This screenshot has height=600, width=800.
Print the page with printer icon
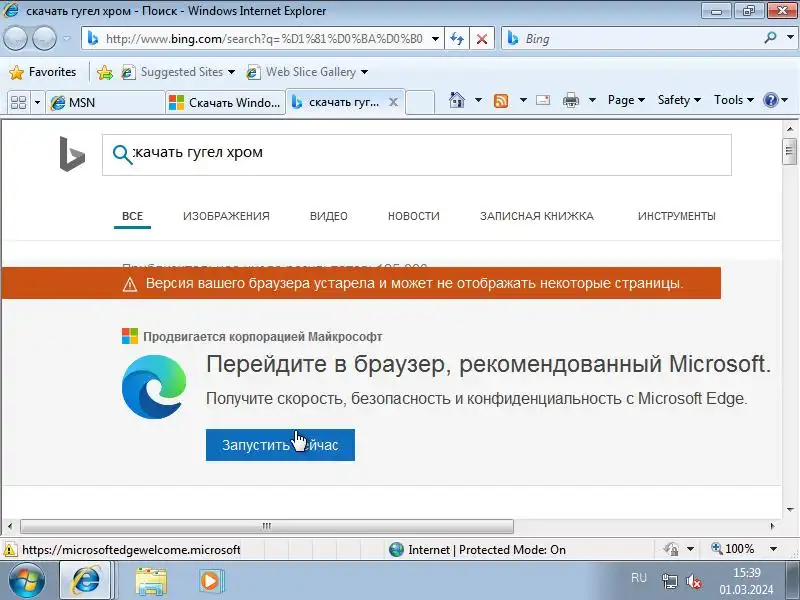(570, 101)
